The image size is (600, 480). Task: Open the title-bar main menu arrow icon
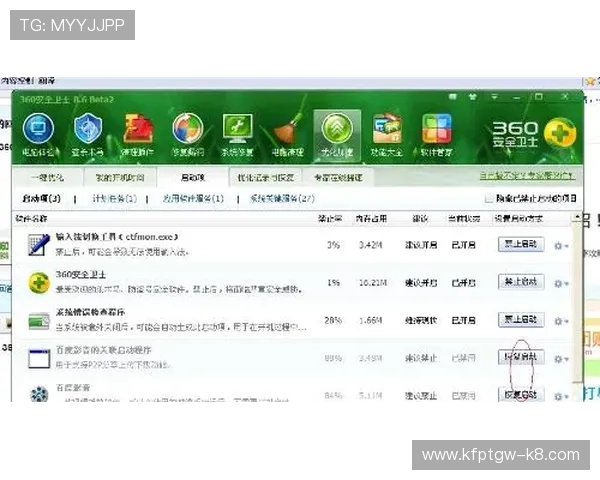tap(494, 97)
